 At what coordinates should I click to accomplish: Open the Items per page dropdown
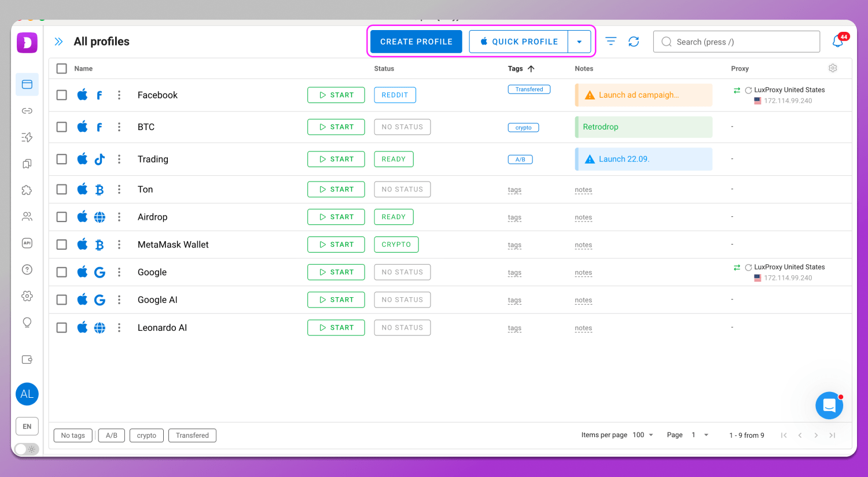643,435
